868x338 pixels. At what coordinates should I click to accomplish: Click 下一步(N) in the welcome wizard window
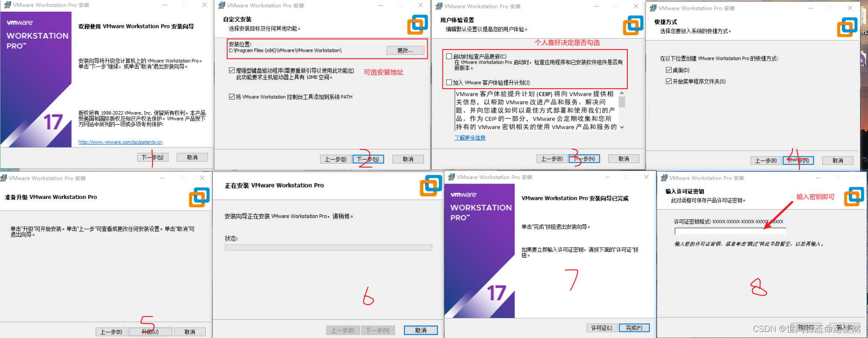[153, 157]
